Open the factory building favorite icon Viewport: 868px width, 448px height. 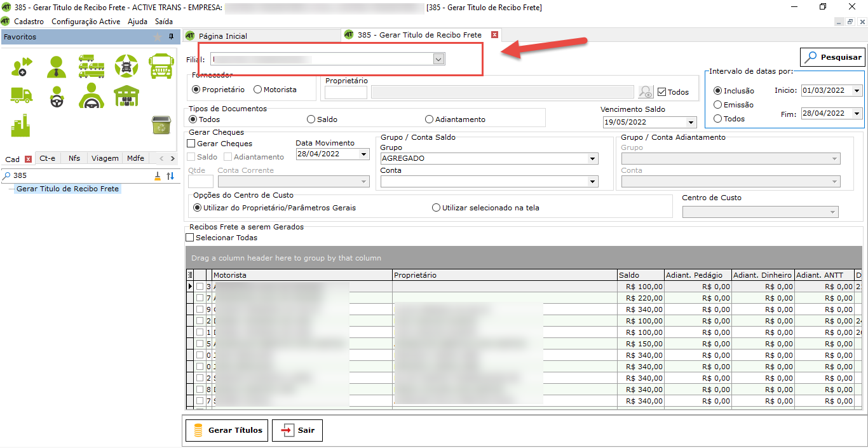(21, 125)
